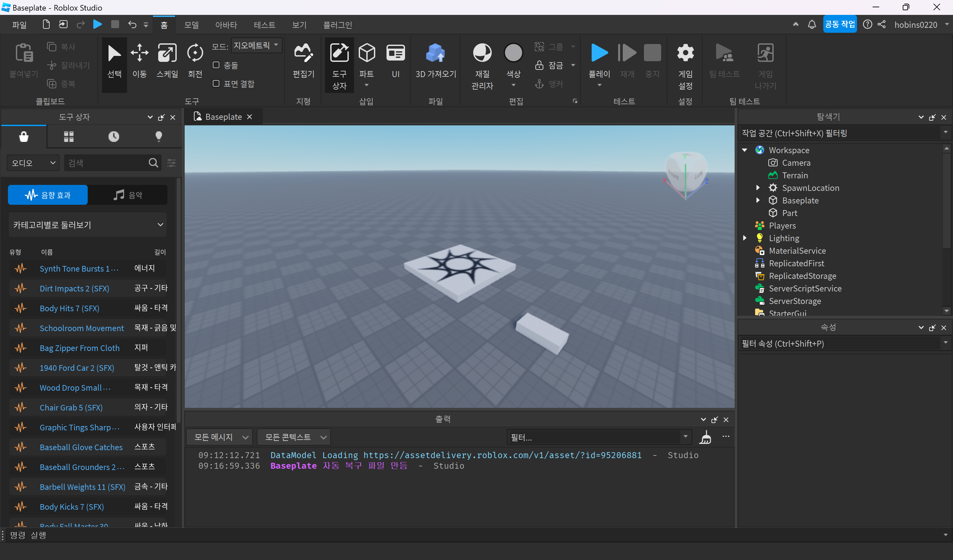Click the quick-access blue play icon
This screenshot has height=560, width=953.
(98, 24)
